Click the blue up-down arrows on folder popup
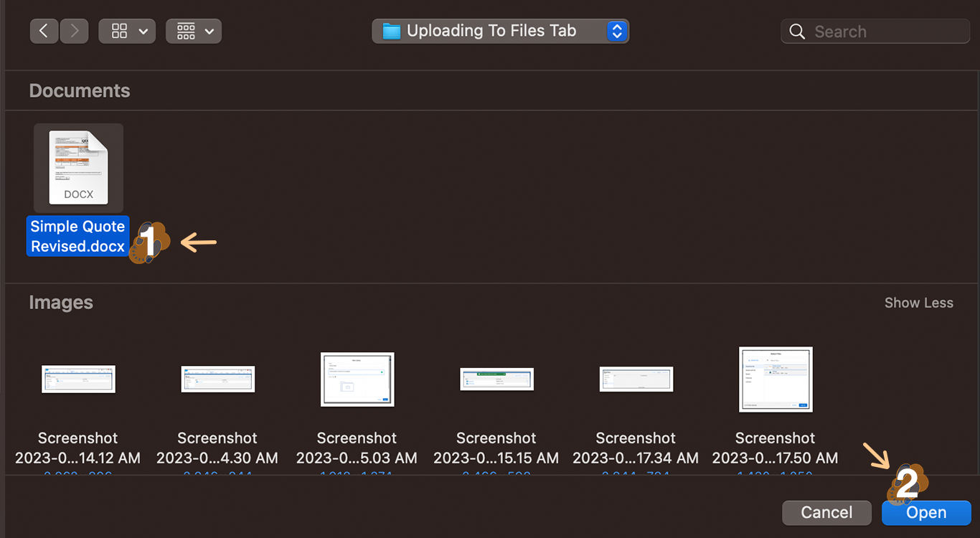Screen dimensions: 980x538 617,31
